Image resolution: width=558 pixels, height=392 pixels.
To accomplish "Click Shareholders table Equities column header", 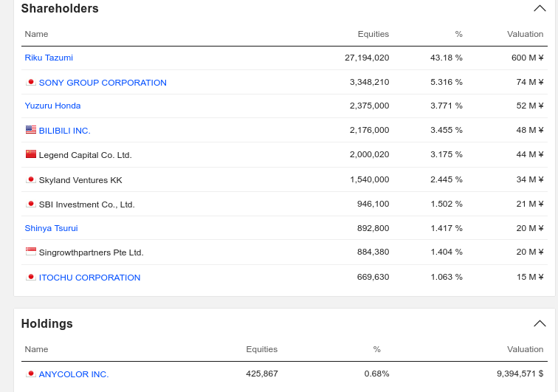I will [x=373, y=34].
